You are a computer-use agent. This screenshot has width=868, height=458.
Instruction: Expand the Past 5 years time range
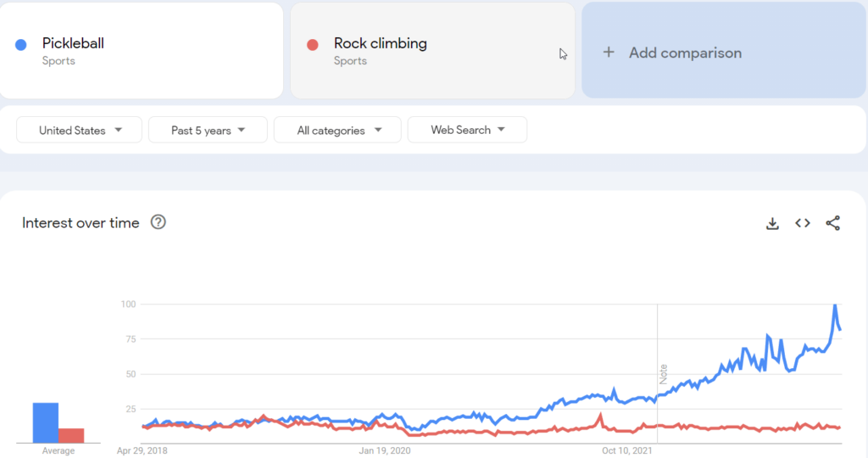(x=208, y=131)
